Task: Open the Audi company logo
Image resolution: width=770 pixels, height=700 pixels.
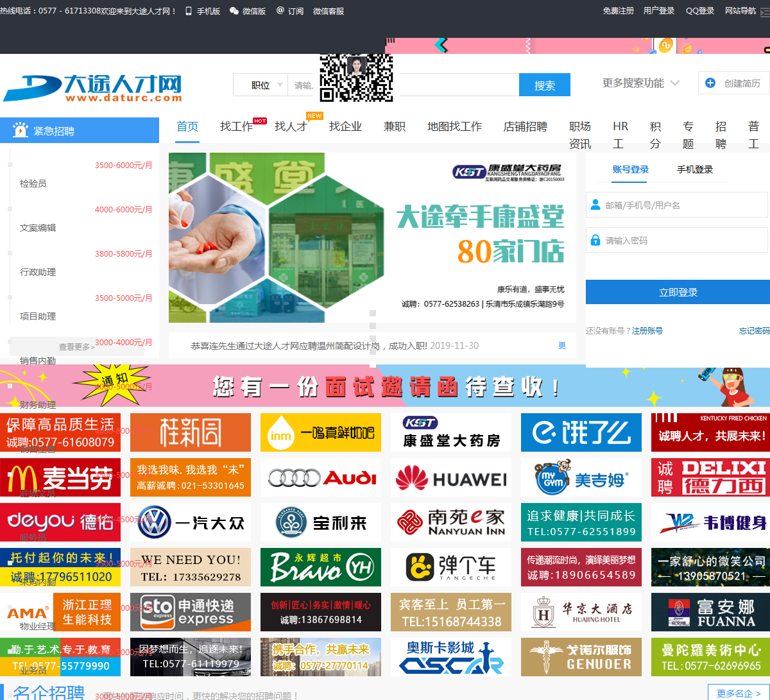Action: (x=321, y=477)
